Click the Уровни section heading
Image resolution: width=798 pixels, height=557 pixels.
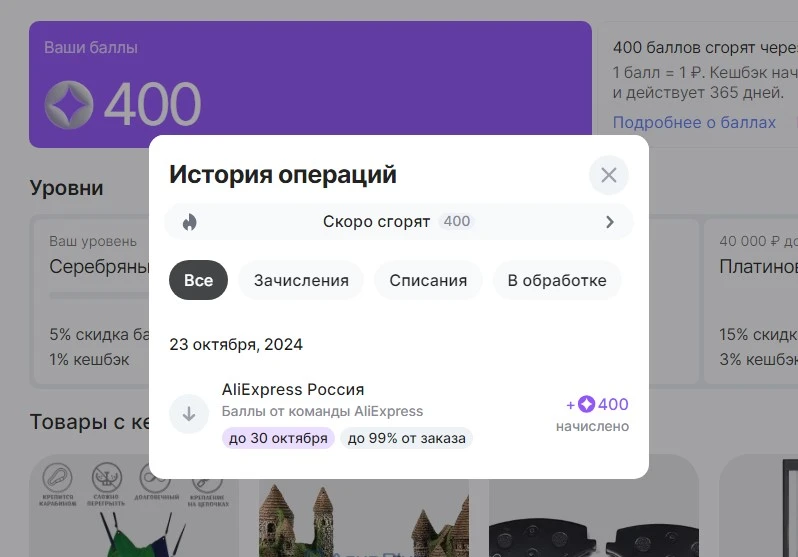[67, 188]
